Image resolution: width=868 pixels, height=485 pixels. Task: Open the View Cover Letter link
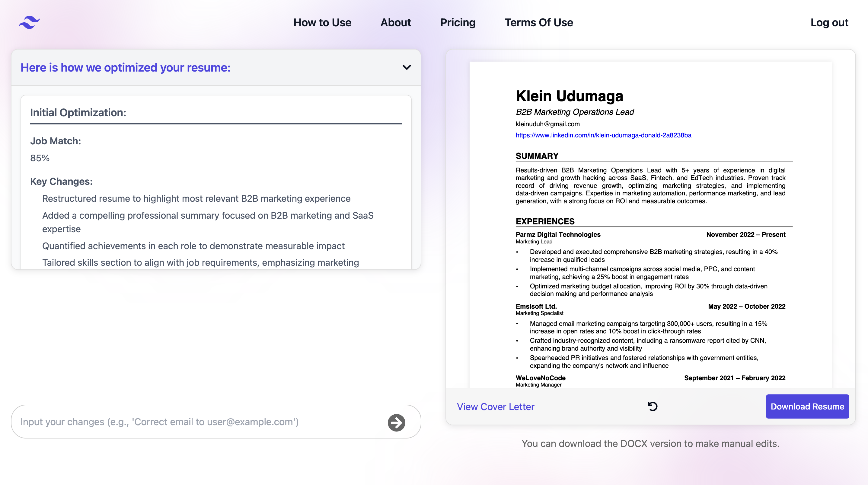point(495,406)
